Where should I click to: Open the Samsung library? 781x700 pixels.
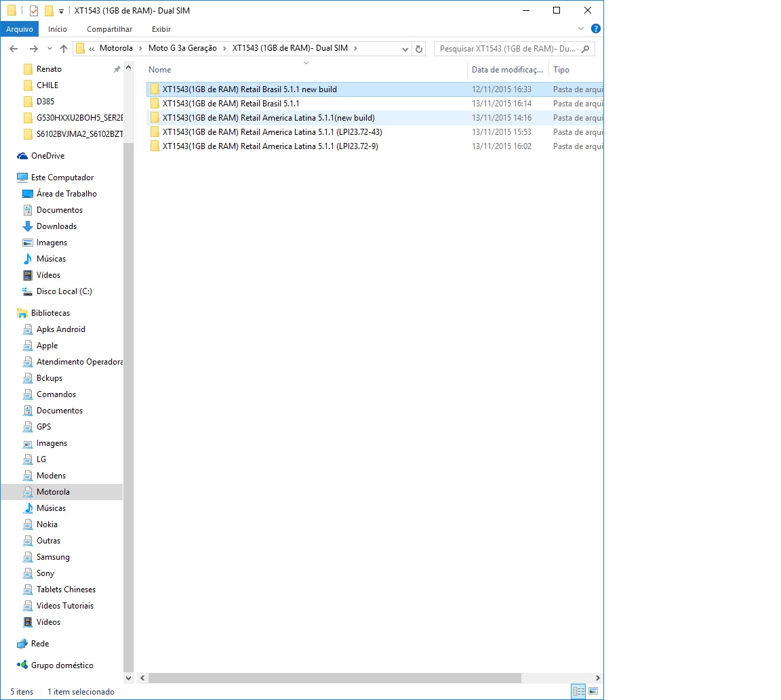pos(53,557)
